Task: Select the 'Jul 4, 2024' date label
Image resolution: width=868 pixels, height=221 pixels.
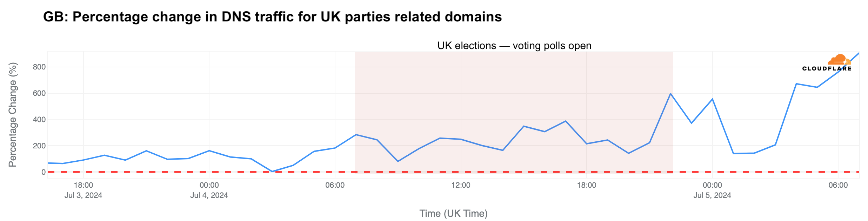Action: pos(209,195)
